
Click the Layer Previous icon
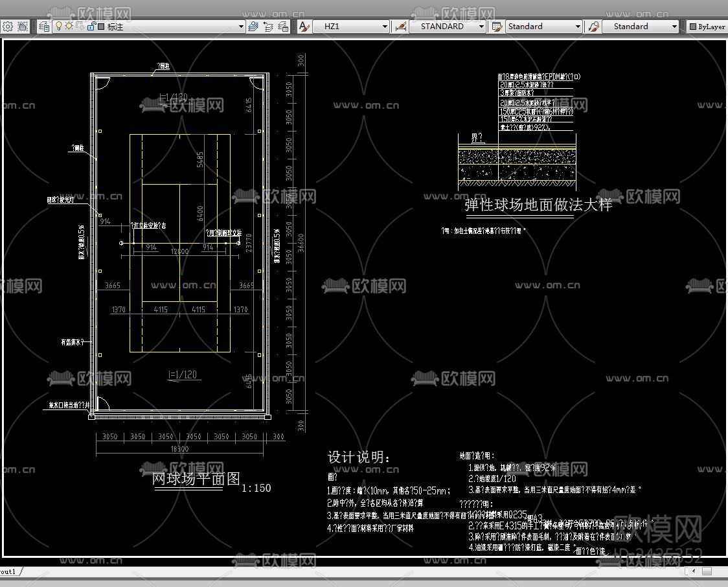(268, 27)
